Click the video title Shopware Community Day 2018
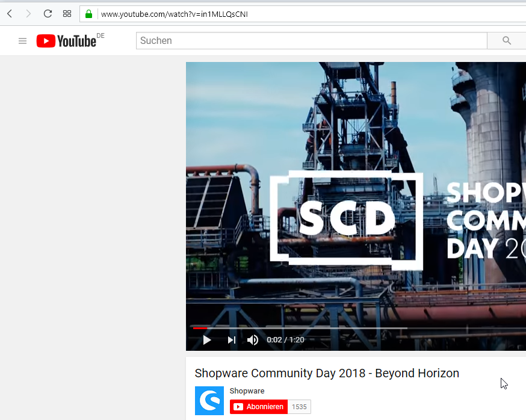526x420 pixels. (x=327, y=373)
